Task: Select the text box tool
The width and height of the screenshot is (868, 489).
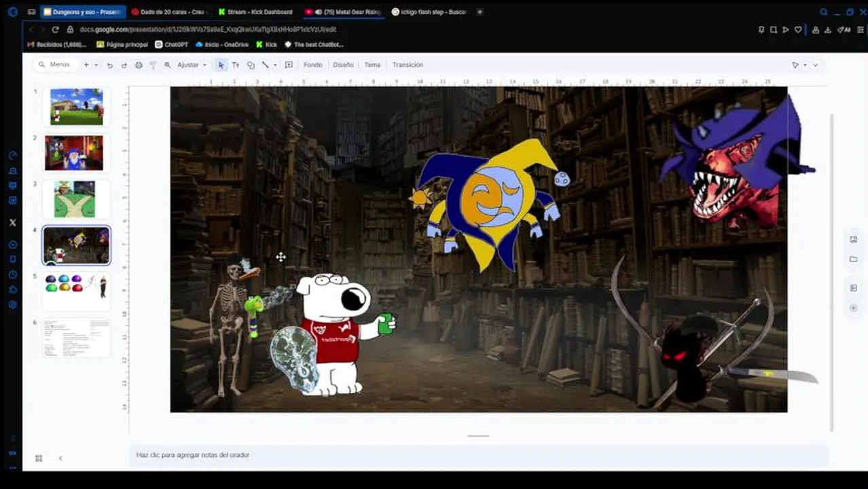Action: (236, 65)
